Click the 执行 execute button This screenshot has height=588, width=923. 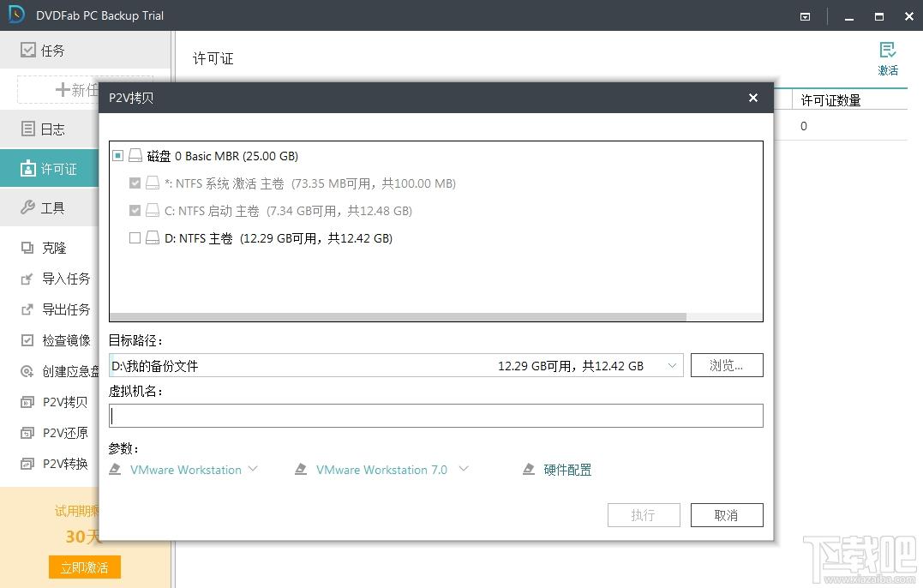point(644,515)
